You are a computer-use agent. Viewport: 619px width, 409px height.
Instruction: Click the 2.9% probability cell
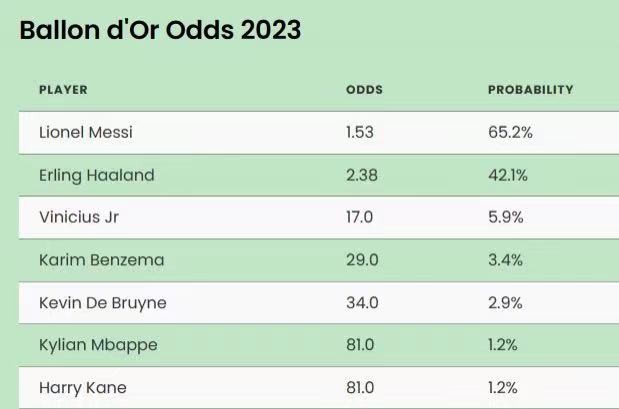tap(505, 303)
